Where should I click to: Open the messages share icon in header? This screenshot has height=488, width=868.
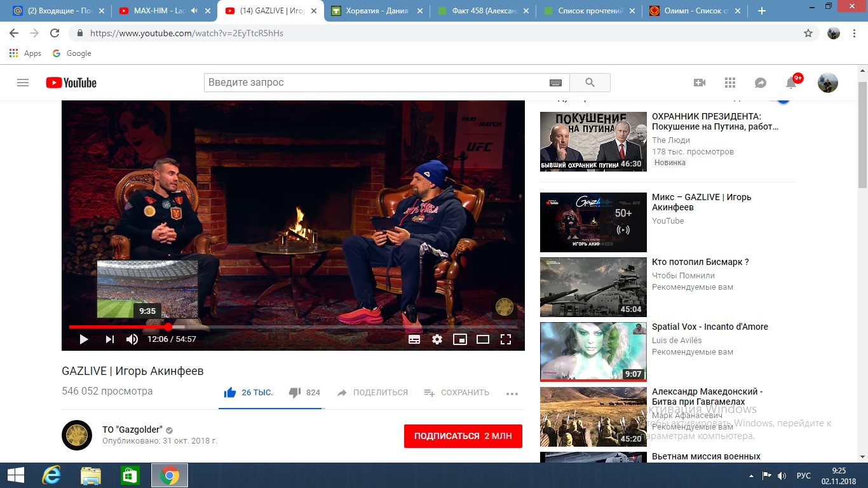tap(761, 83)
